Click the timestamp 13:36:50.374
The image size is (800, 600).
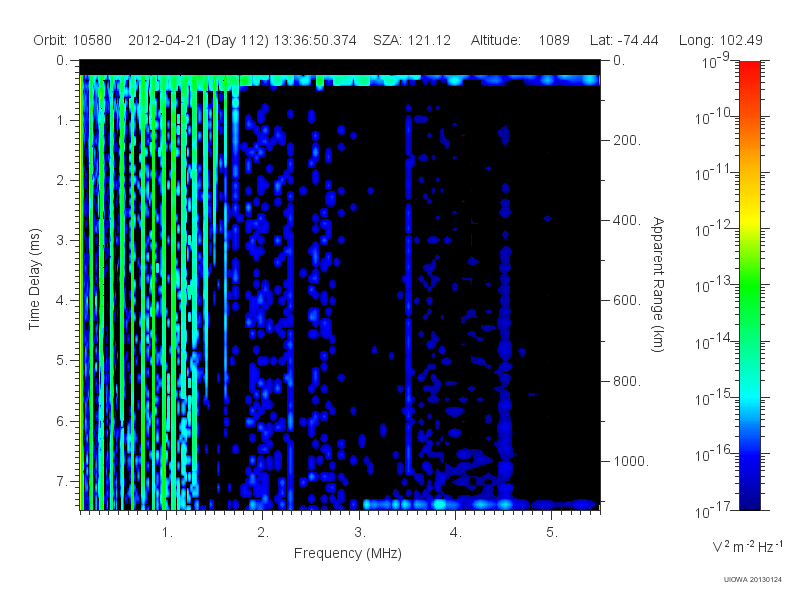pyautogui.click(x=315, y=40)
